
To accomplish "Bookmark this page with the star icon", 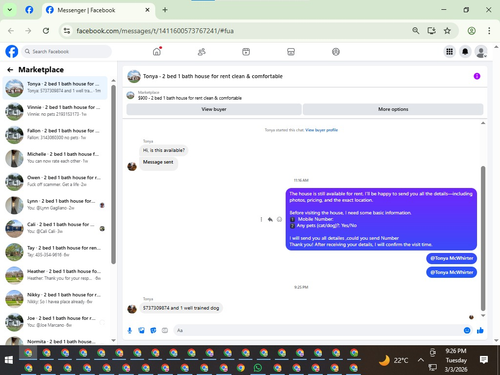I will point(447,31).
